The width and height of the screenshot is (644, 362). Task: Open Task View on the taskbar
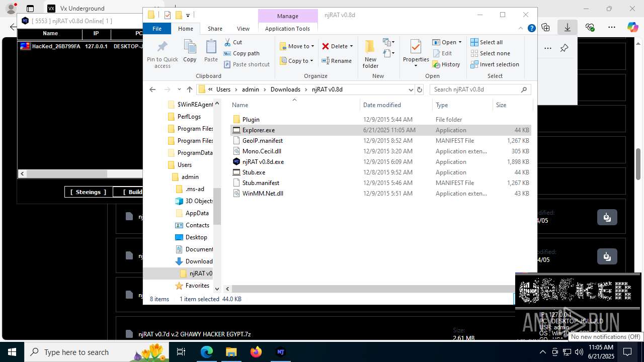pyautogui.click(x=181, y=352)
